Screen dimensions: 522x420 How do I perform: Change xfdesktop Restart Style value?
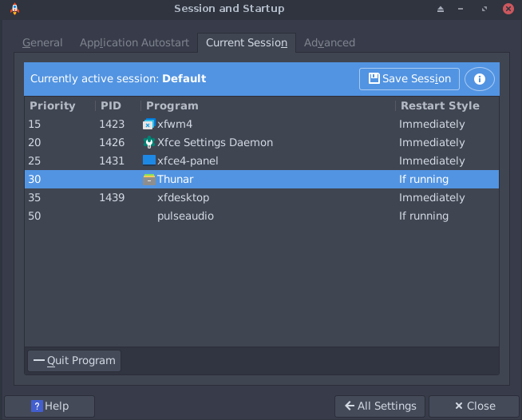pos(432,198)
